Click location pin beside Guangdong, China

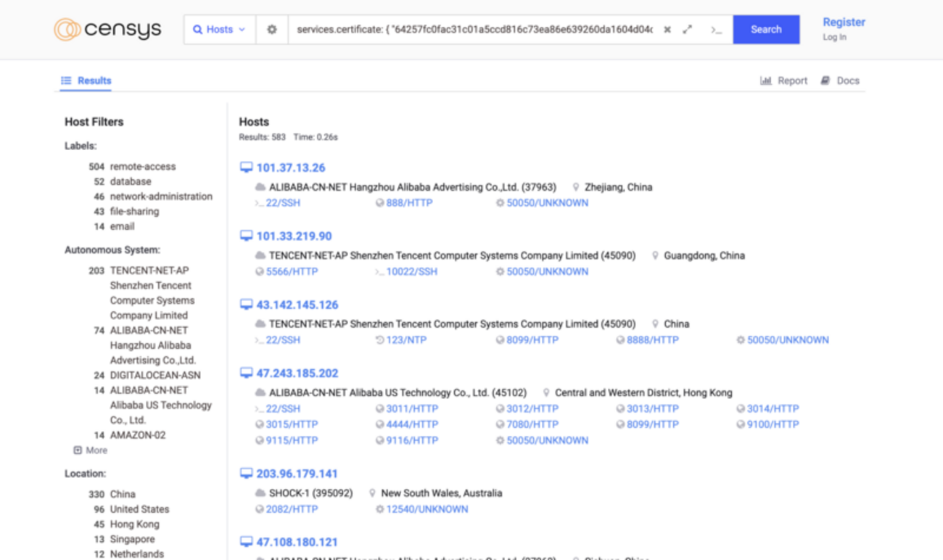click(x=655, y=256)
